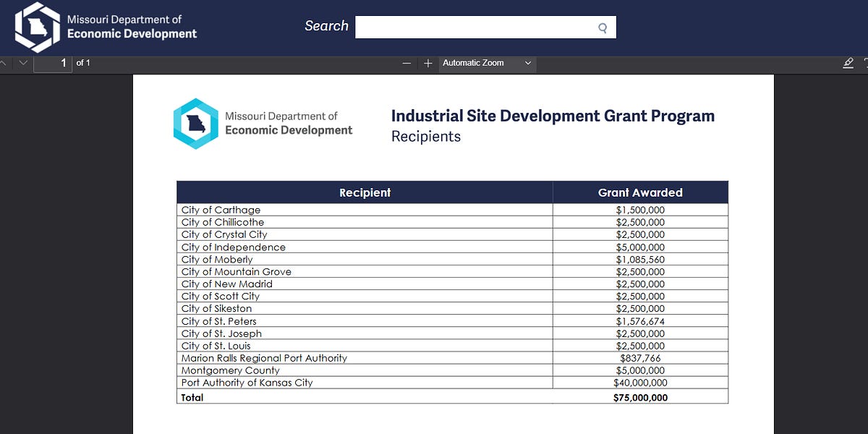The width and height of the screenshot is (868, 434).
Task: Click the Recipients subtitle
Action: click(x=426, y=137)
